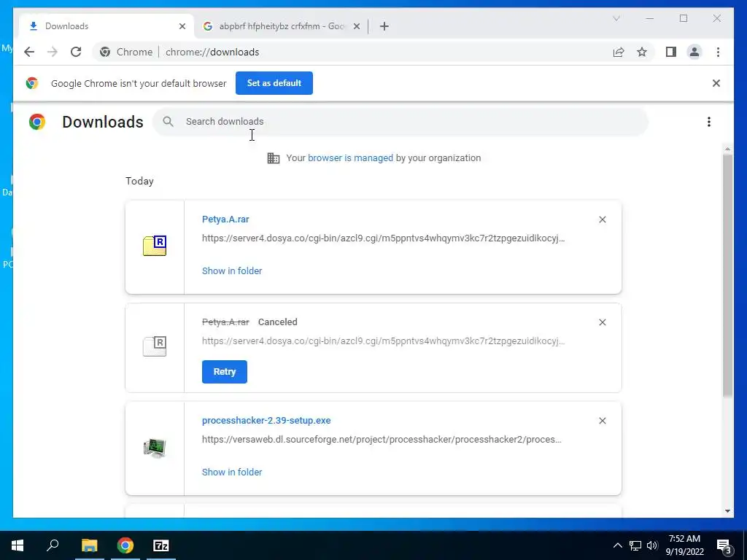Retry the canceled Petya.A.rar download
The width and height of the screenshot is (747, 560).
[x=225, y=372]
